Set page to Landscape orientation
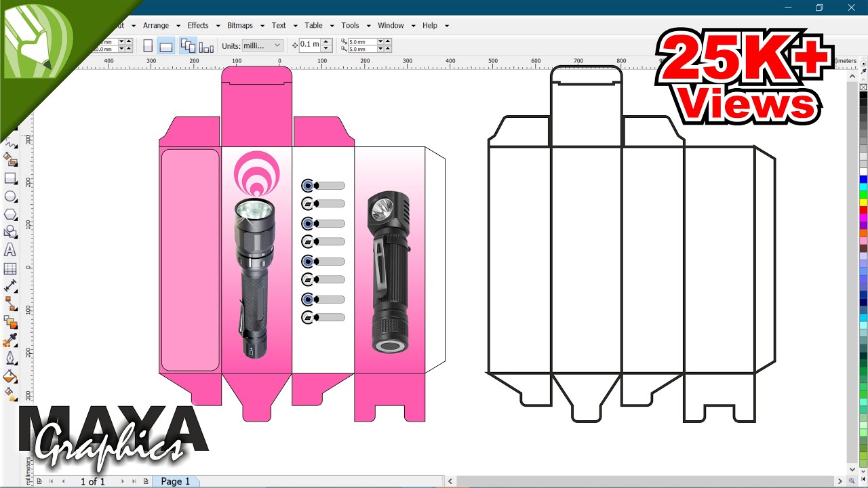This screenshot has height=488, width=868. (166, 45)
